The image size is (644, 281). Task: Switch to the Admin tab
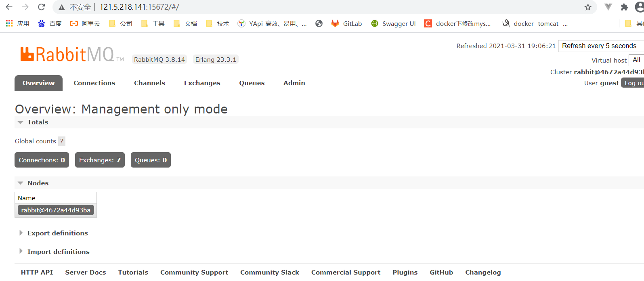click(x=294, y=83)
